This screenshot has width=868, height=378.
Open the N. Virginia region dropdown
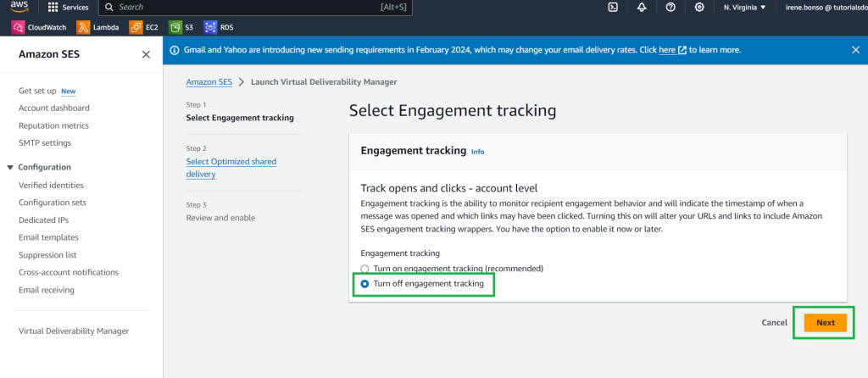pos(744,7)
